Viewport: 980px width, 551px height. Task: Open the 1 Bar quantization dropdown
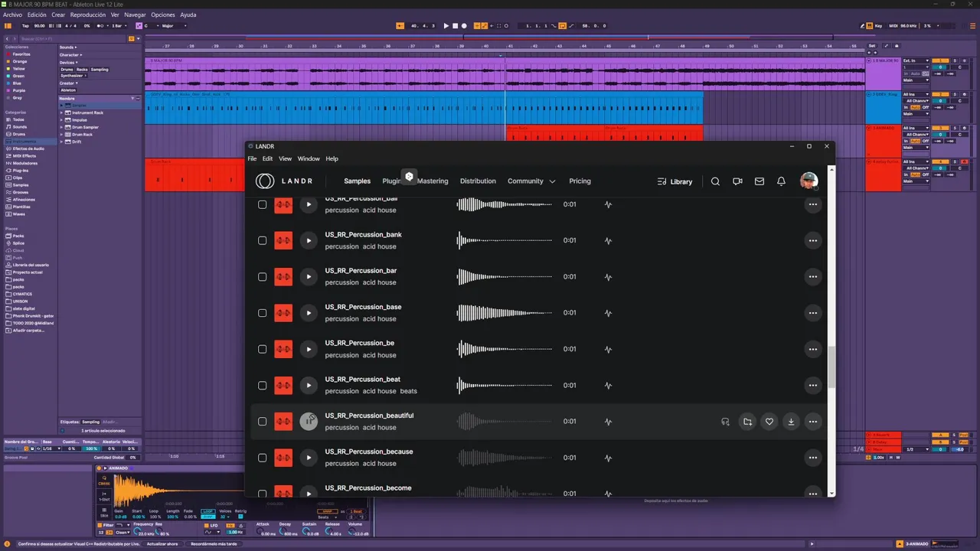118,26
